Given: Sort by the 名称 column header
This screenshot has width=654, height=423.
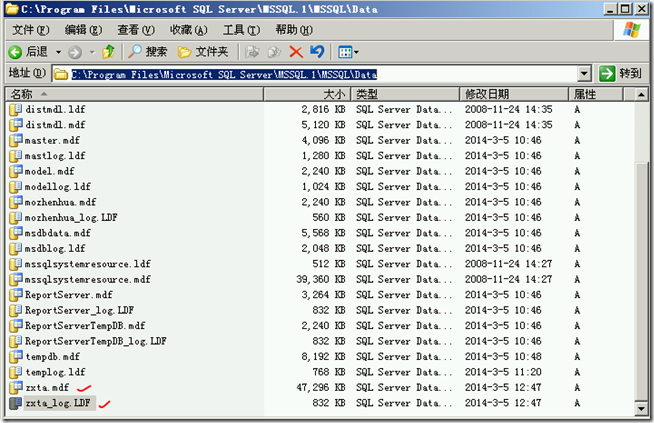Looking at the screenshot, I should click(135, 94).
